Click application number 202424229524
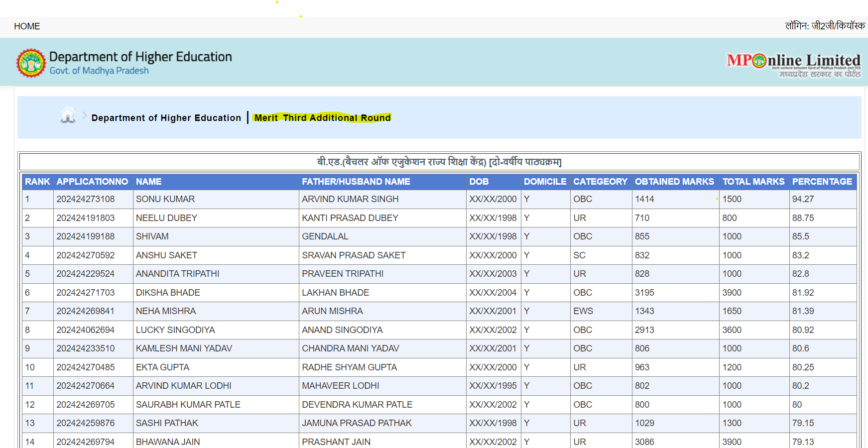 pyautogui.click(x=86, y=274)
